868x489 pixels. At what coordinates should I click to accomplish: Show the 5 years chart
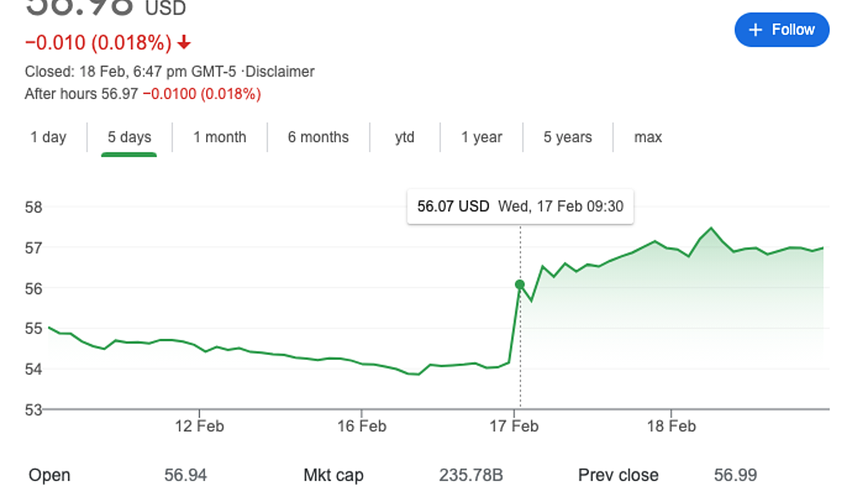(x=568, y=137)
